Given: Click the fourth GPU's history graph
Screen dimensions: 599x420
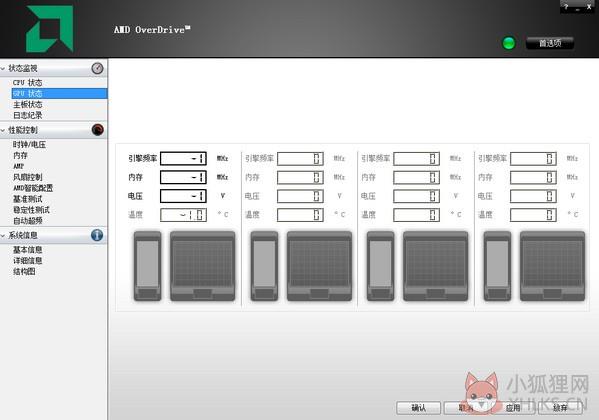Looking at the screenshot, I should [x=552, y=266].
